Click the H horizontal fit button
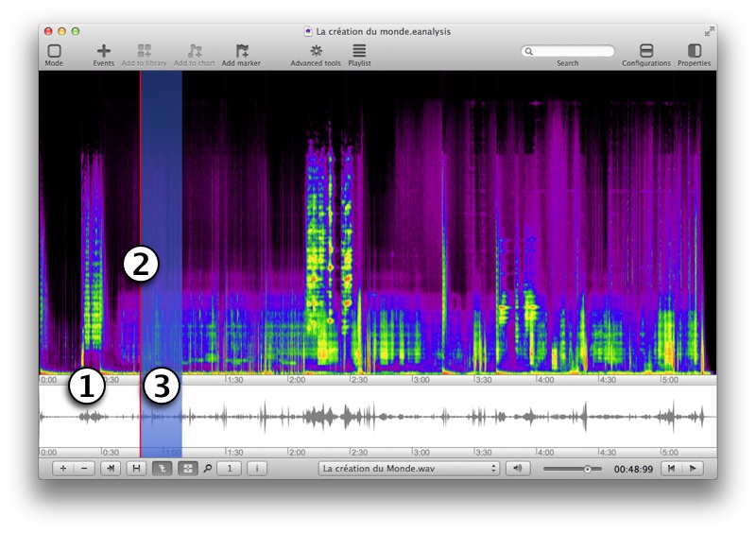The height and width of the screenshot is (533, 756). 136,469
